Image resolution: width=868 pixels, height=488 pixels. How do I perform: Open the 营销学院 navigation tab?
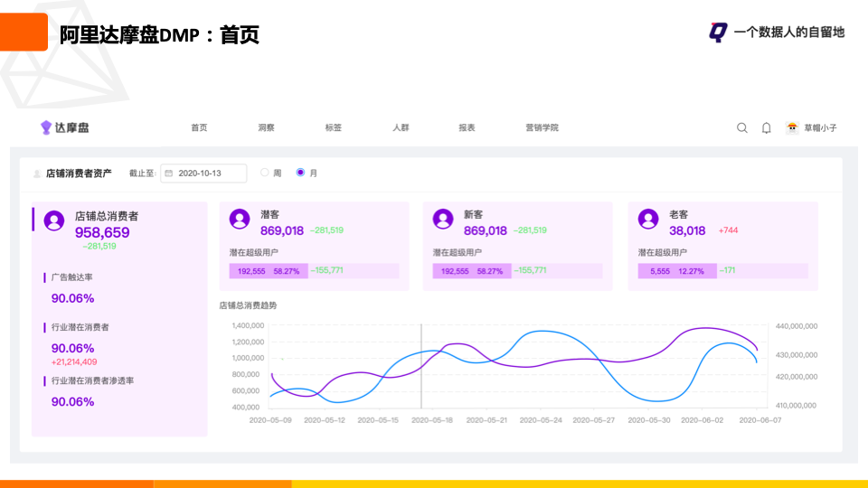[542, 127]
